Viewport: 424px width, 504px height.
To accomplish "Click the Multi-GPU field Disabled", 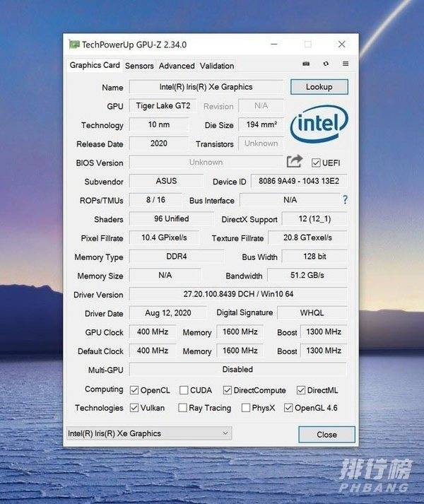I will click(x=238, y=369).
